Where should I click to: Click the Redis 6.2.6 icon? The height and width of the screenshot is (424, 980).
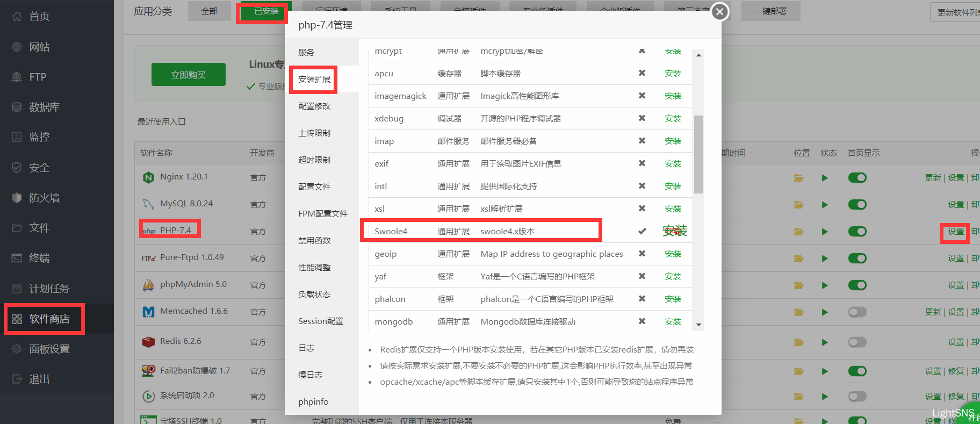tap(148, 342)
